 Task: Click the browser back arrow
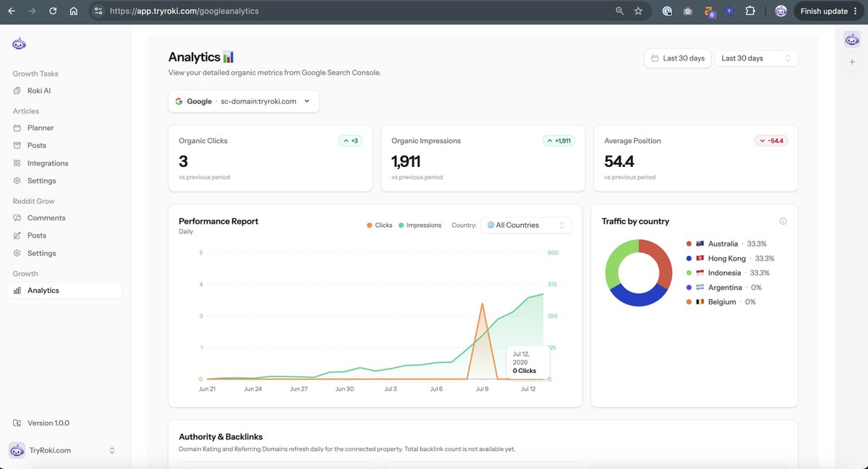pyautogui.click(x=11, y=11)
